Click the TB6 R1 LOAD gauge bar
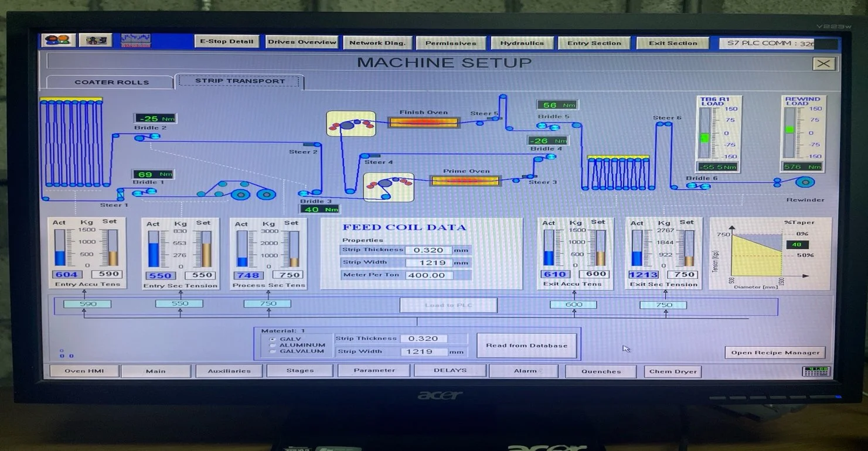 pyautogui.click(x=705, y=134)
